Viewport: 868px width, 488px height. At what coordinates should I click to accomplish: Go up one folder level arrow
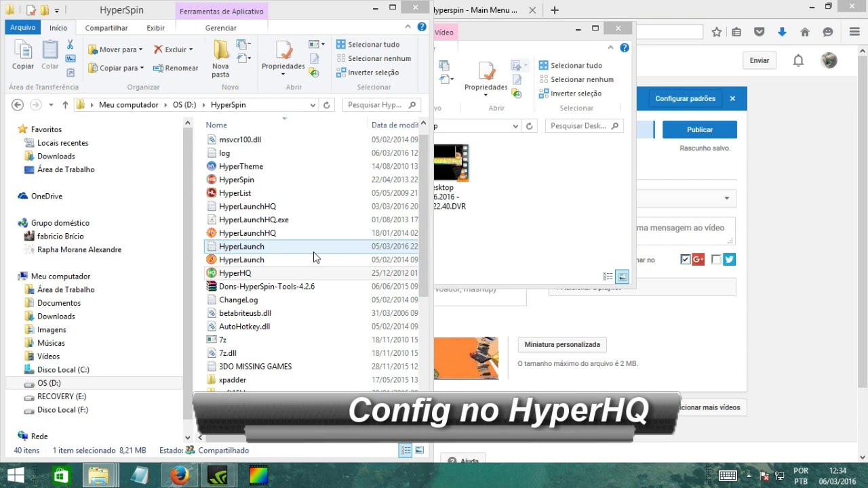coord(65,105)
